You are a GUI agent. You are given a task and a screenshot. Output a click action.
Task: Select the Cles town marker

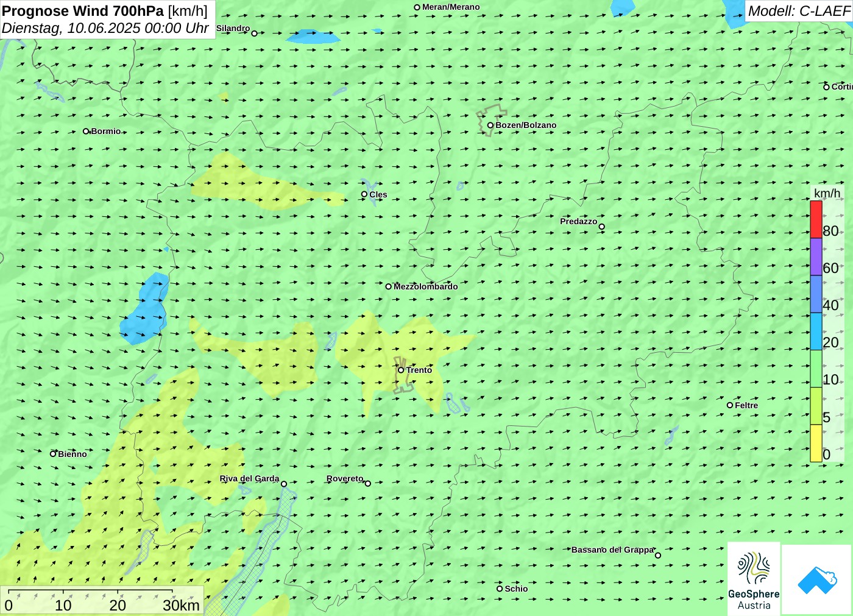click(364, 194)
